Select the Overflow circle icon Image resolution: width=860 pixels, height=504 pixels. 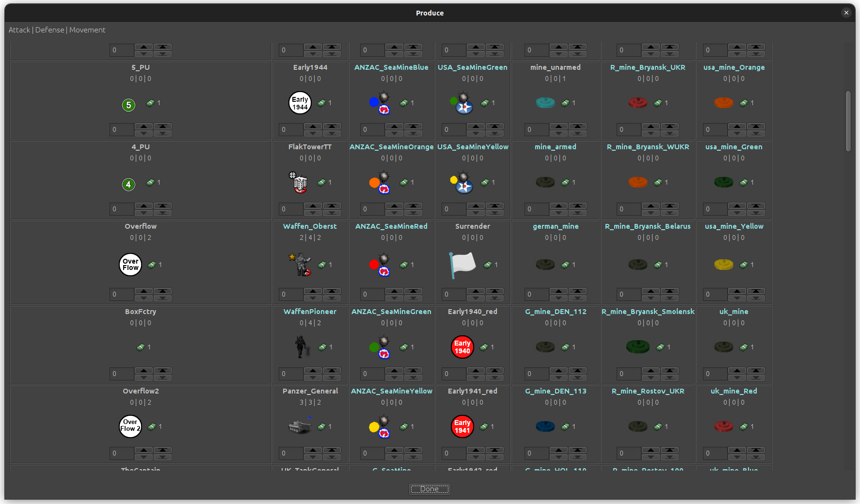tap(130, 265)
